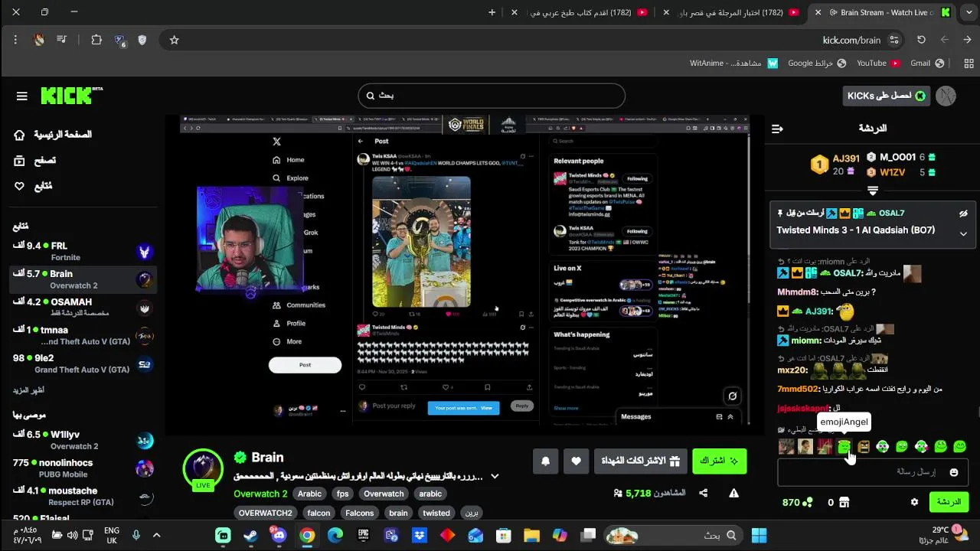Click the KICK beta logo
The width and height of the screenshot is (980, 551).
72,95
